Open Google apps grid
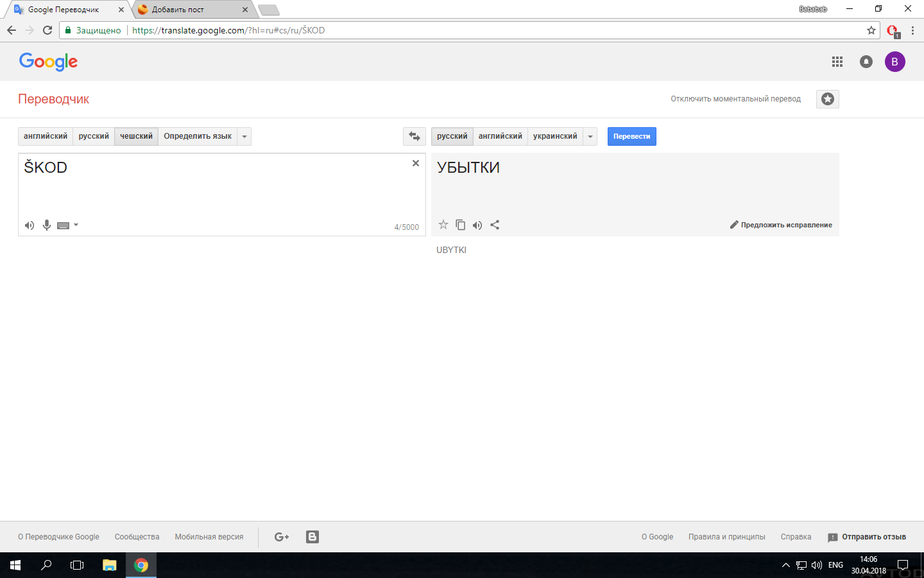This screenshot has width=924, height=578. coord(837,62)
